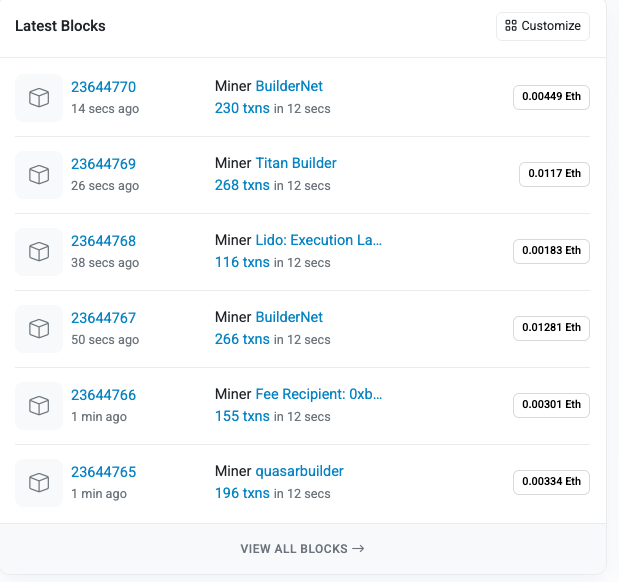619x582 pixels.
Task: Open block number 23644768
Action: 103,241
